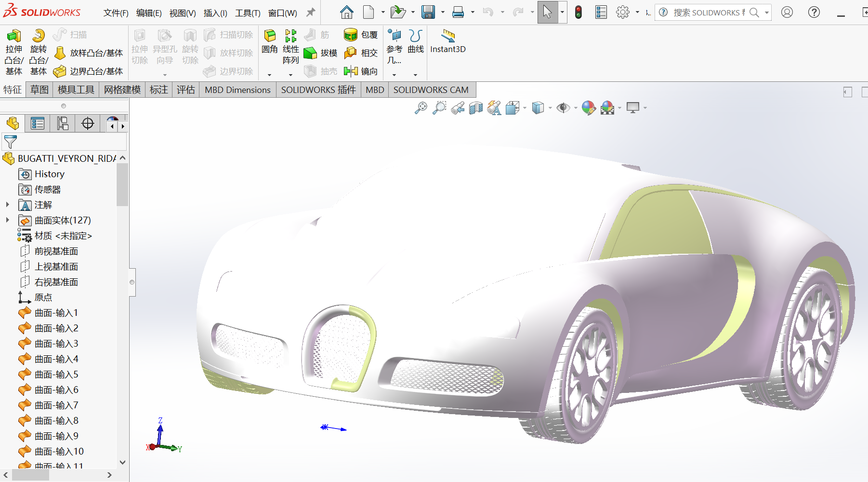Click the Save icon
This screenshot has width=868, height=482.
click(428, 13)
